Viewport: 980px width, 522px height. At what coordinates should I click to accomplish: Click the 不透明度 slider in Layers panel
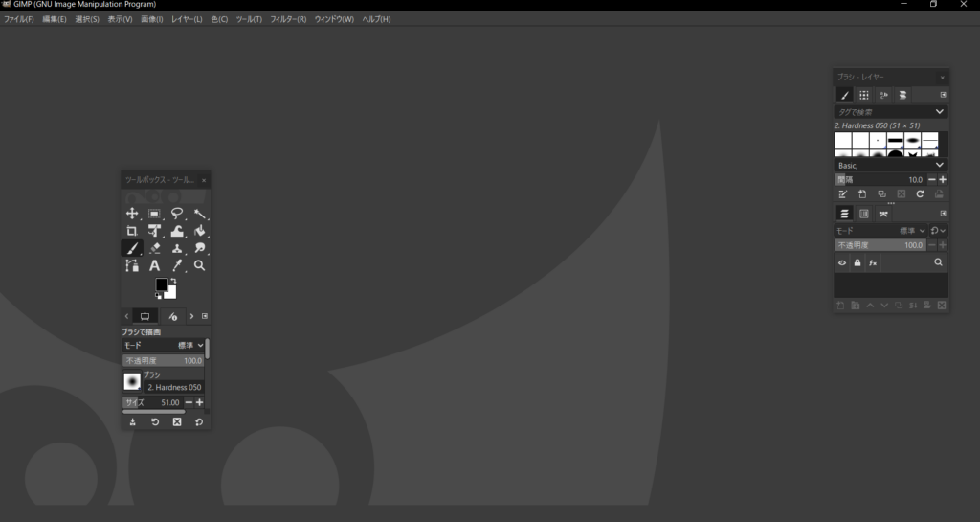[880, 245]
